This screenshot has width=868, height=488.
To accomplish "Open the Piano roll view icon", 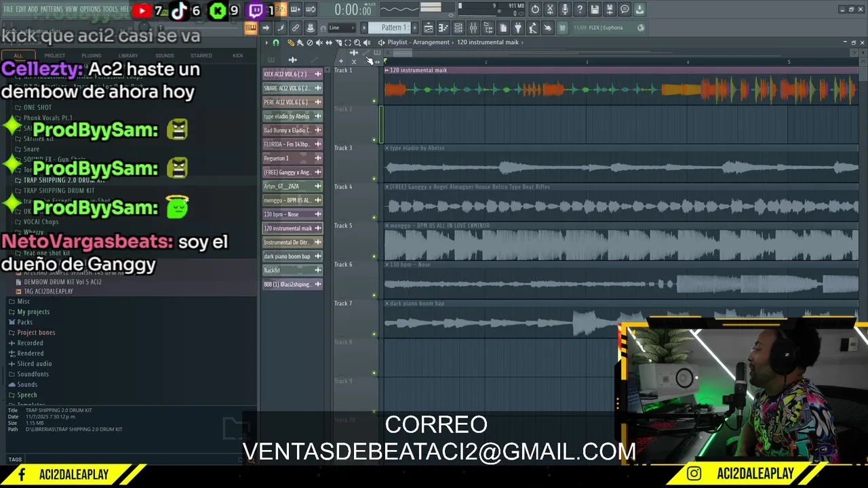I will point(443,28).
